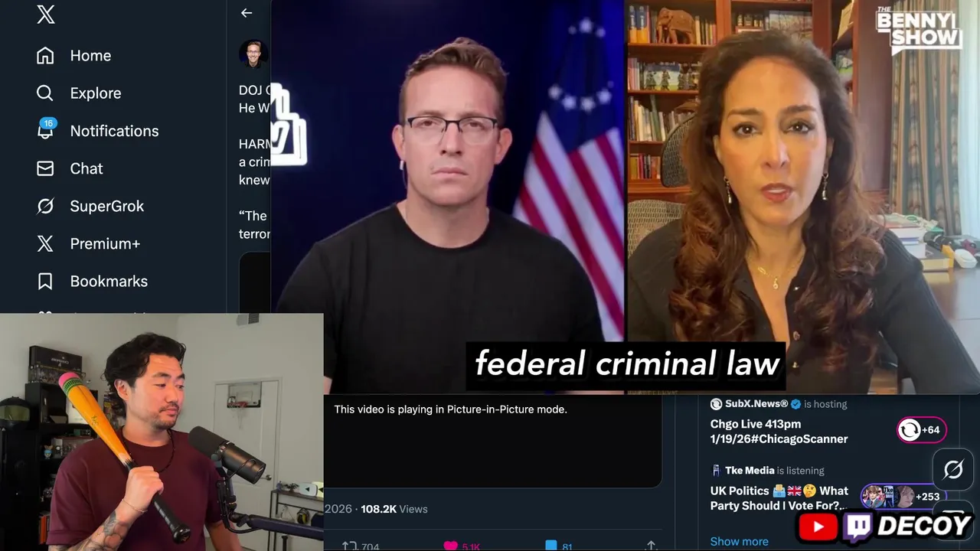
Task: Open the post author's profile avatar
Action: click(253, 54)
